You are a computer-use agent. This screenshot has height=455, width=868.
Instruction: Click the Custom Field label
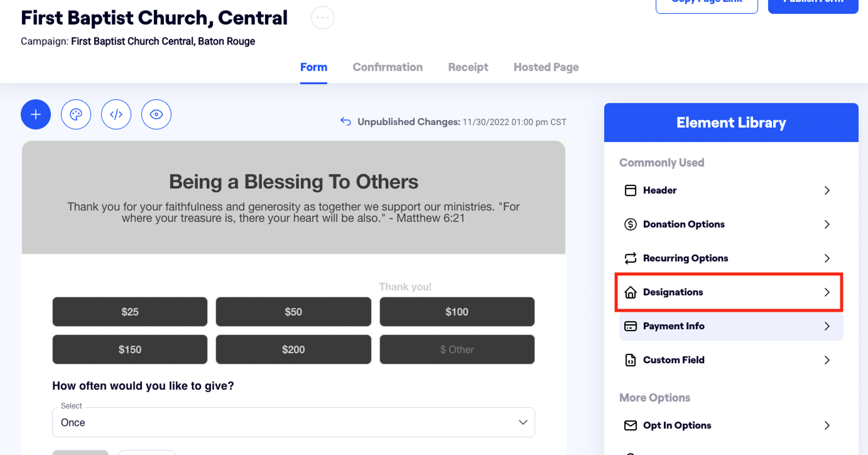coord(674,360)
